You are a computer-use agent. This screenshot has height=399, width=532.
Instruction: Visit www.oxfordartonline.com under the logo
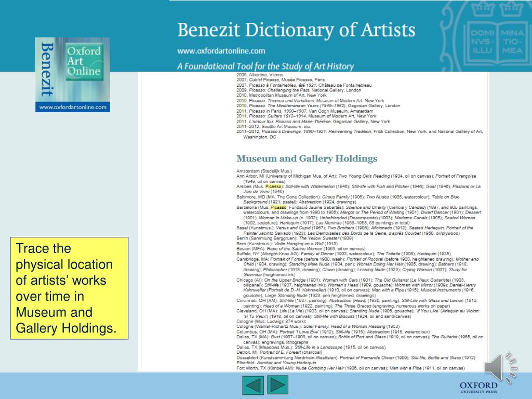(73, 107)
